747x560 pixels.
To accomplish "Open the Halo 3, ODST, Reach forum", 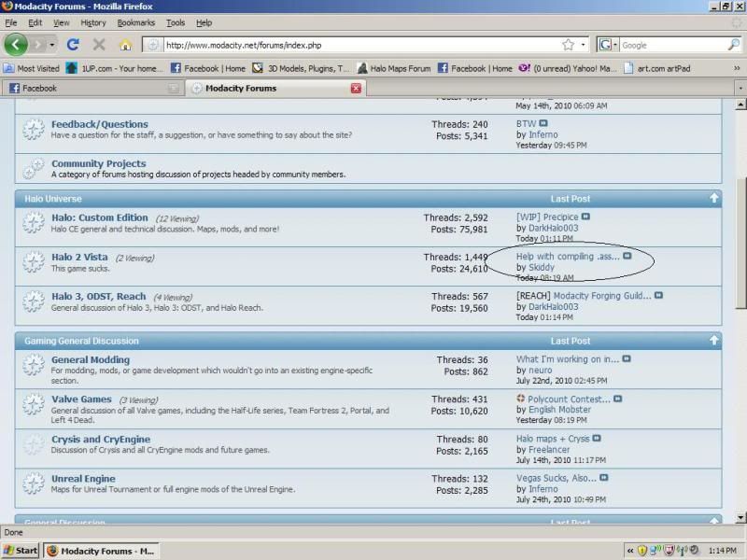I will [x=99, y=297].
